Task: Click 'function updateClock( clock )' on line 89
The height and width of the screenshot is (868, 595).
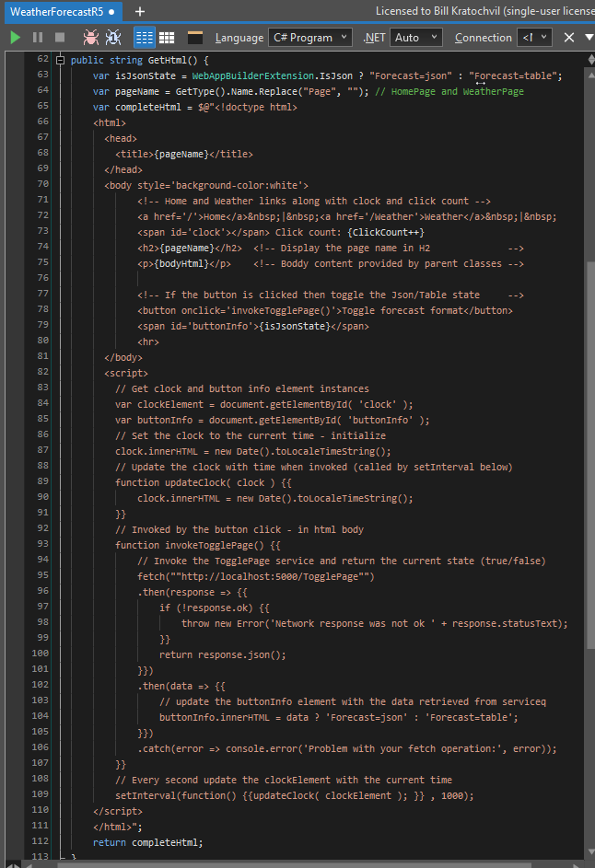Action: click(195, 482)
